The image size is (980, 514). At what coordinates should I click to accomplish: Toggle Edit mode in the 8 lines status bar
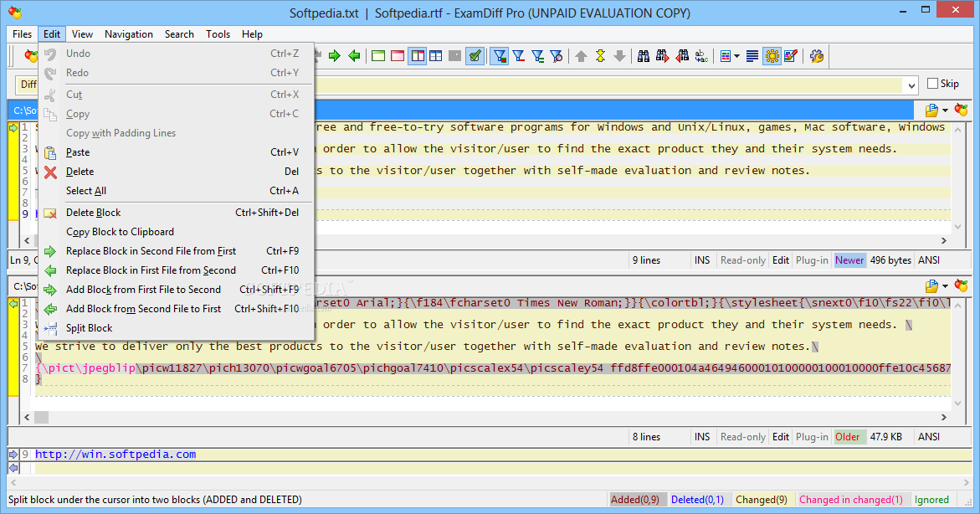[781, 436]
